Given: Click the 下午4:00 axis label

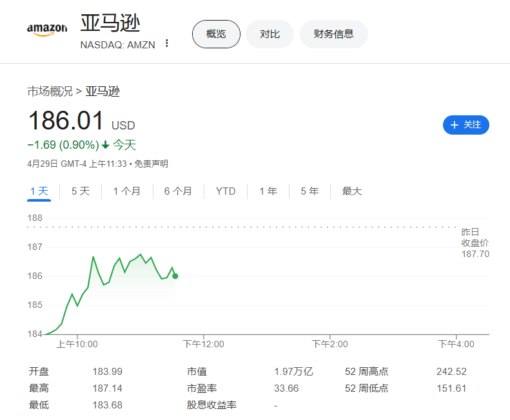Looking at the screenshot, I should [456, 344].
